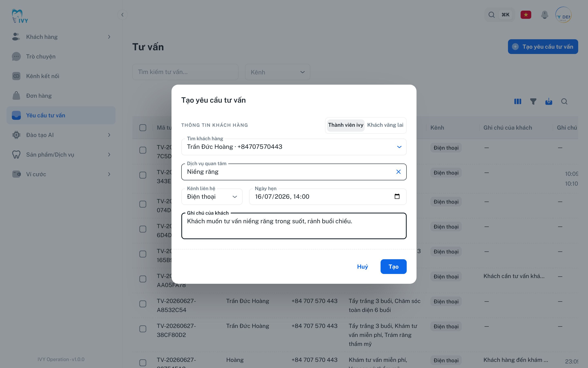Tick checkbox for row ending AA05FA78
This screenshot has height=368, width=588.
point(143,279)
